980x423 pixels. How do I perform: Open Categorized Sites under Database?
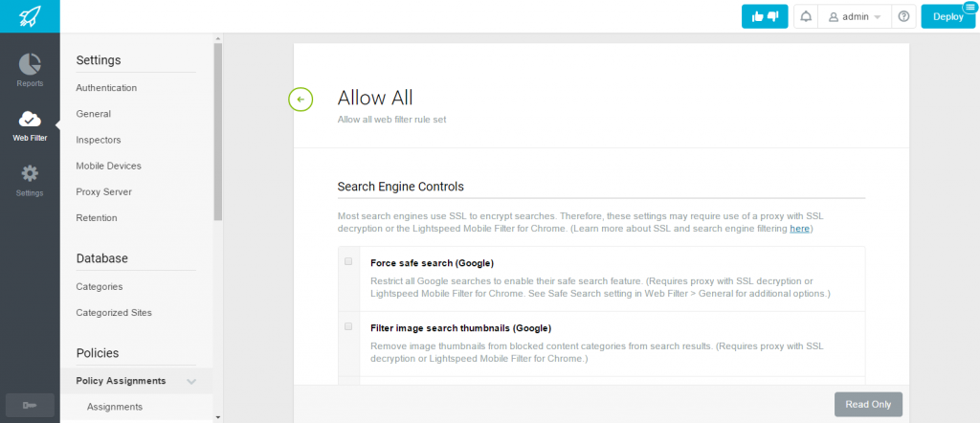pyautogui.click(x=114, y=312)
